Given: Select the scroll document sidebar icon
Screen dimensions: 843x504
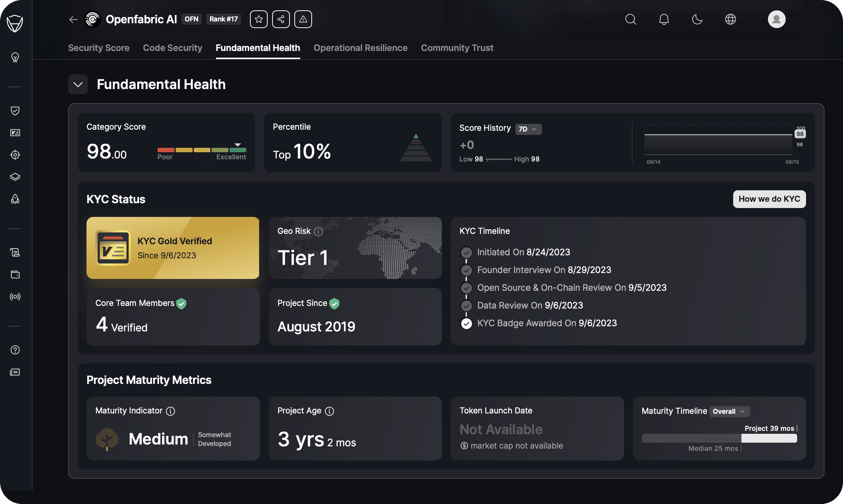Looking at the screenshot, I should 15,252.
